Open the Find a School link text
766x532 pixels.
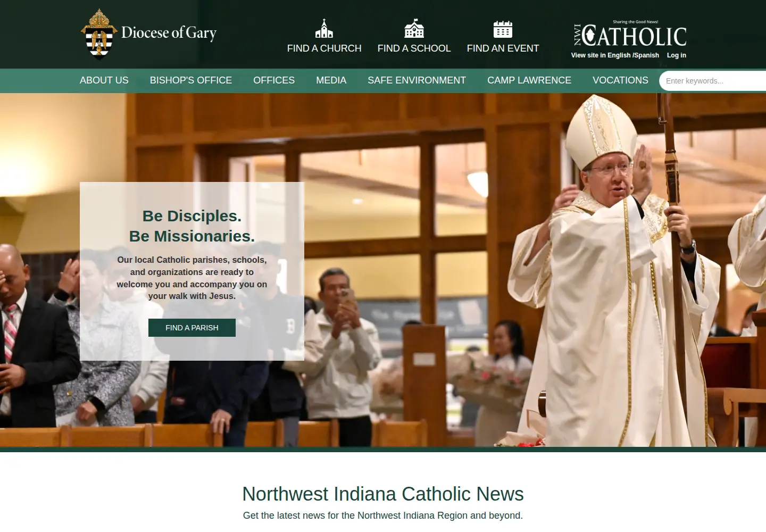[414, 48]
